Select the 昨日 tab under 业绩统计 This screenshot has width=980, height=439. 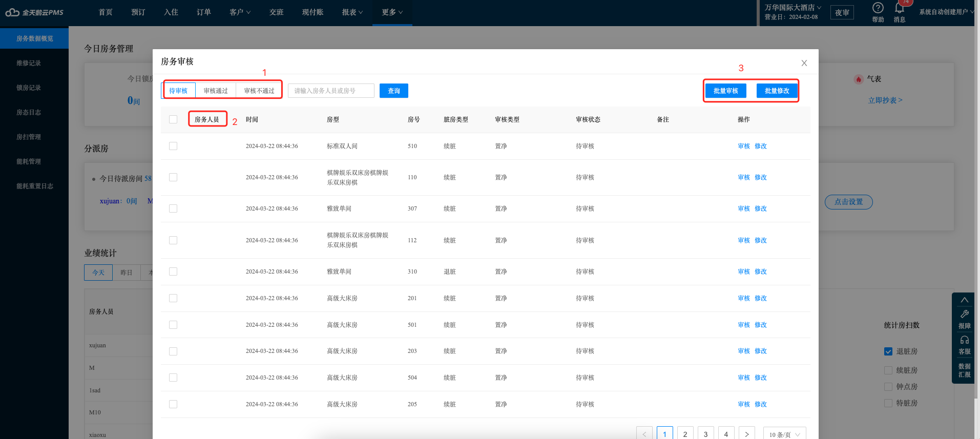(x=127, y=273)
